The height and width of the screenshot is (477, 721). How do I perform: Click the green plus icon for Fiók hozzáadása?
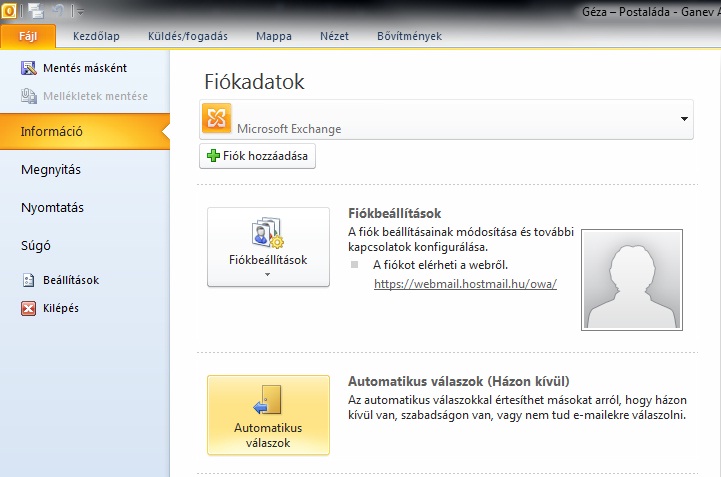pos(213,156)
